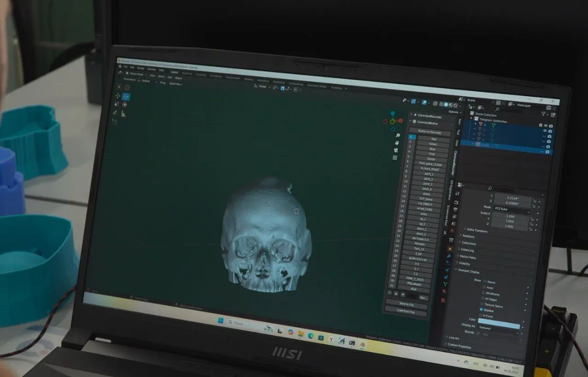
Task: Move command down with the down arrow
Action: click(402, 294)
